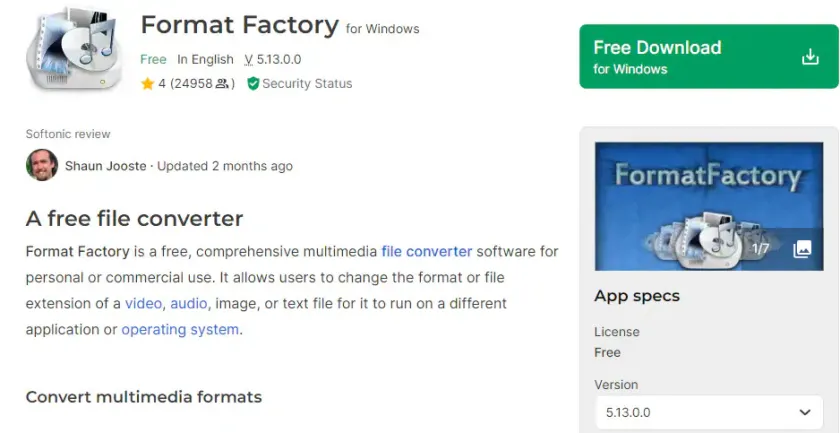
Task: Follow the "audio" hyperlink in the review
Action: [189, 303]
